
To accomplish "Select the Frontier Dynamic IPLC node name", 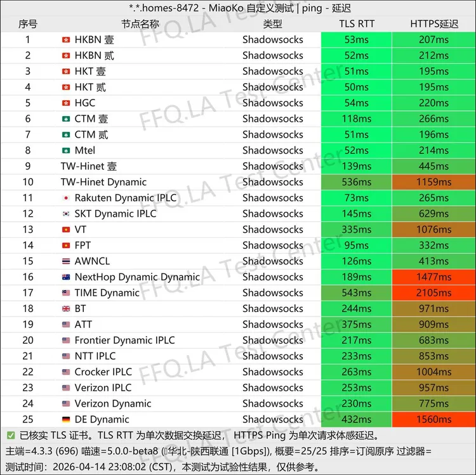I will pos(124,341).
